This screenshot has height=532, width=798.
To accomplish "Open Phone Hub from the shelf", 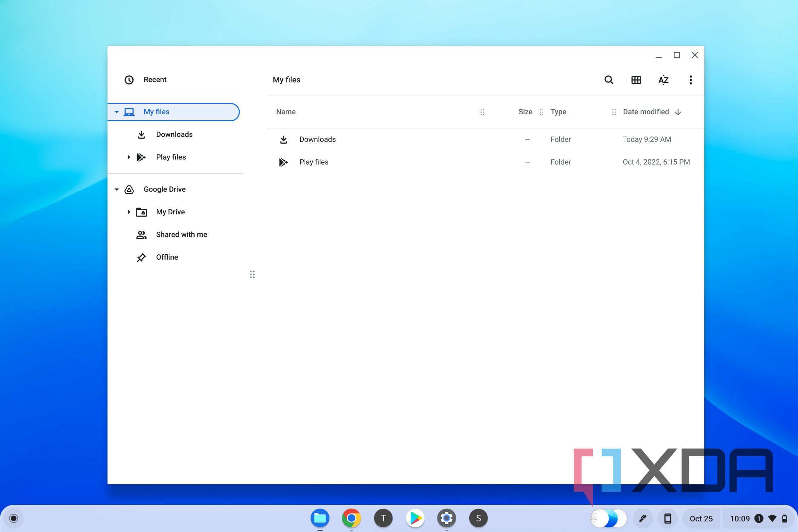I will pos(667,519).
